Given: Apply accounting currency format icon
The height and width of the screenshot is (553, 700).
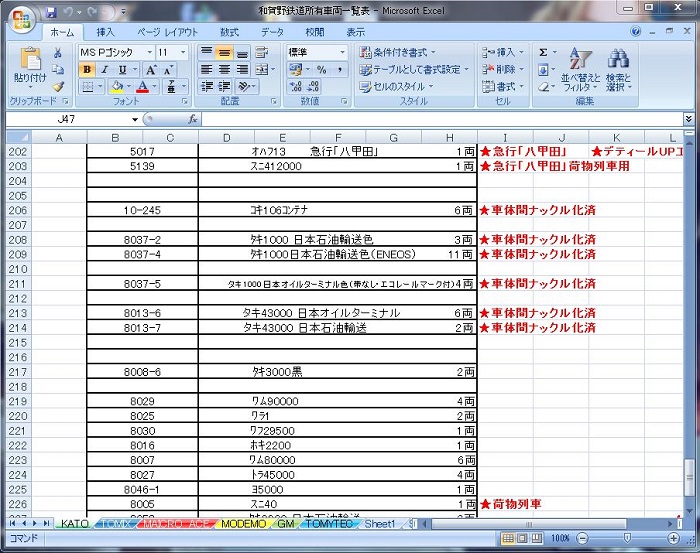Looking at the screenshot, I should tap(295, 69).
